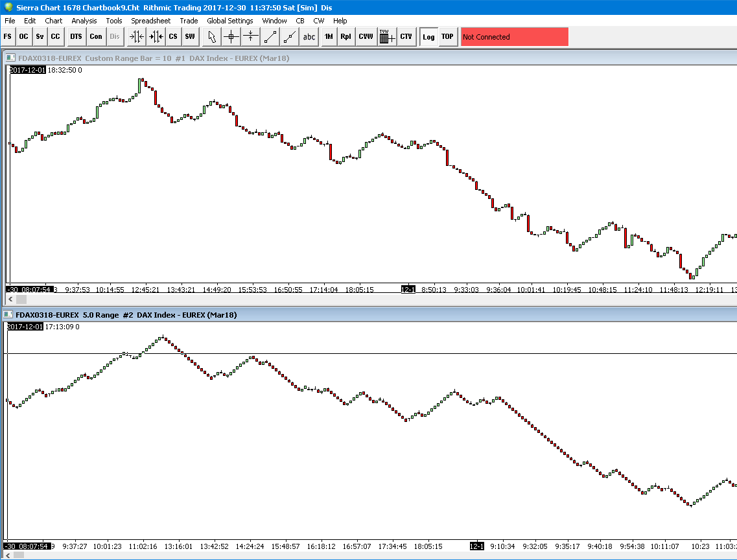Click the DTS toolbar button
This screenshot has height=560, width=737.
point(76,37)
